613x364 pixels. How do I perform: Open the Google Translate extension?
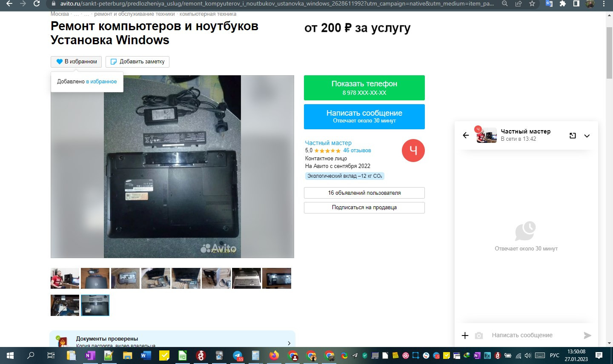pyautogui.click(x=549, y=3)
